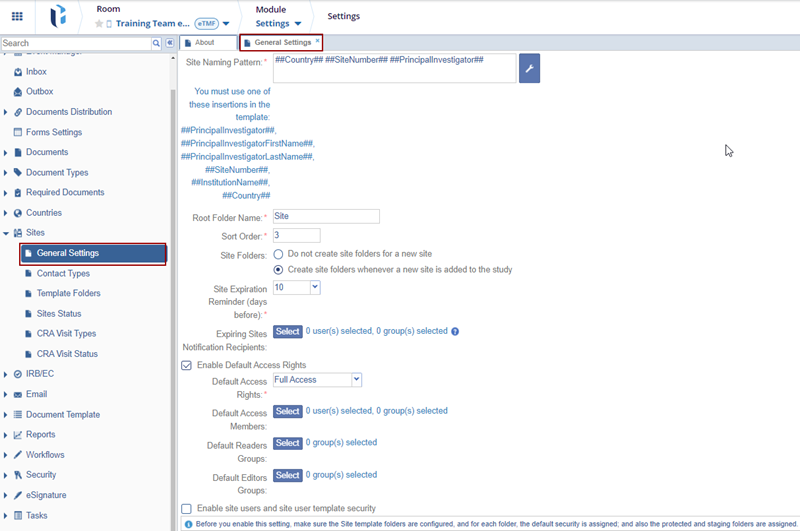Screen dimensions: 800x531
Task: Select 'Do not create site folders for a new site'
Action: (x=278, y=254)
